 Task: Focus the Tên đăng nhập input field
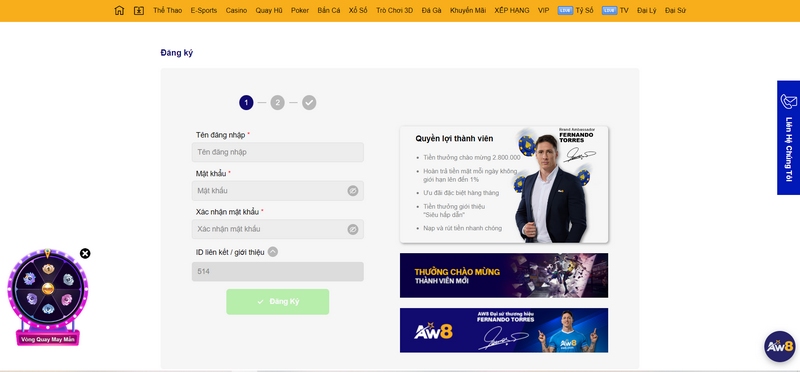(278, 152)
